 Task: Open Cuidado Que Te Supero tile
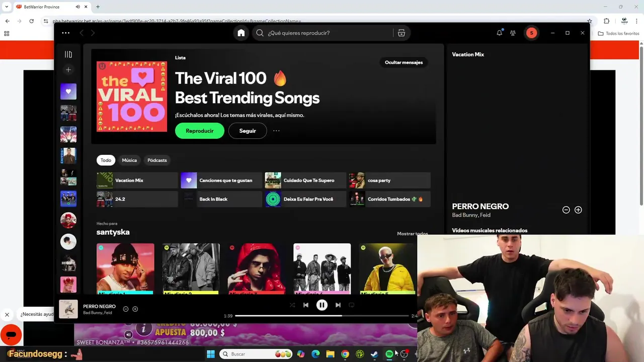pyautogui.click(x=305, y=180)
